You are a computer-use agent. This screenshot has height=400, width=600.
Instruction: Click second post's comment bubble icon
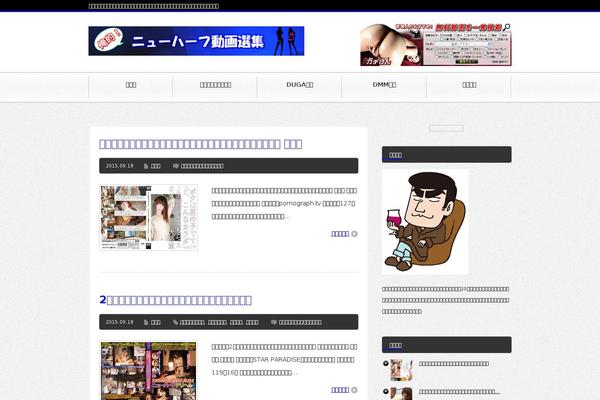[274, 322]
